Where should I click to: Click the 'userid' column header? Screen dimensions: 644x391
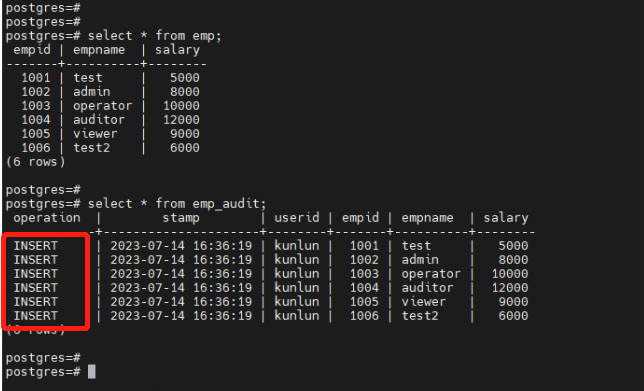(297, 218)
